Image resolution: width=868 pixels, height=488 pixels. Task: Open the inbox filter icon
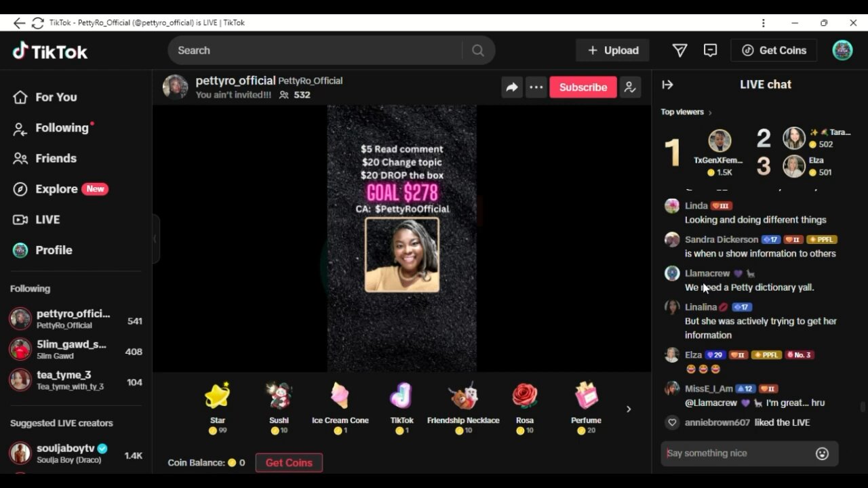click(679, 50)
